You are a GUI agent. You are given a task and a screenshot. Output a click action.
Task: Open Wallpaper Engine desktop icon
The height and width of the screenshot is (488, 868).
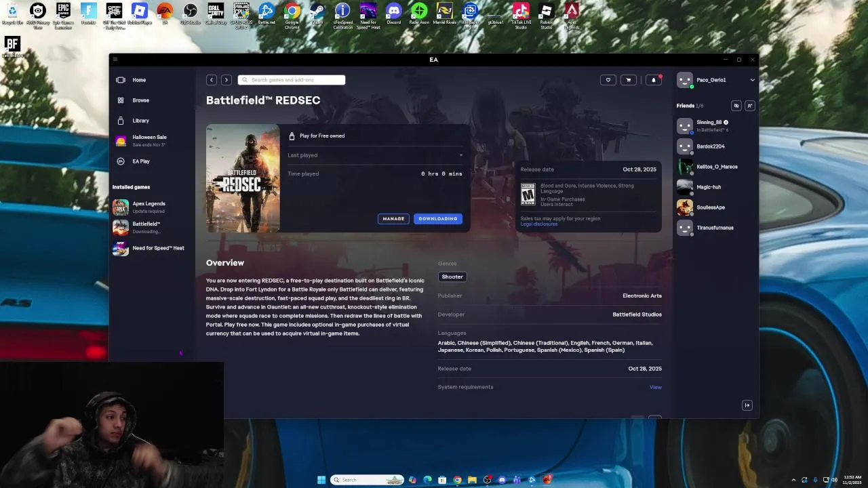(x=470, y=16)
